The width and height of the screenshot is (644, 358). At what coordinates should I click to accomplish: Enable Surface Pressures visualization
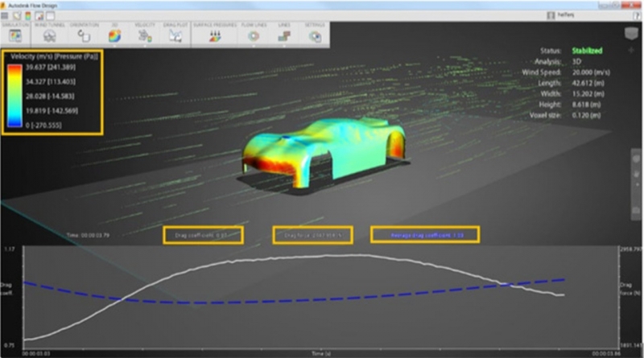tap(216, 35)
